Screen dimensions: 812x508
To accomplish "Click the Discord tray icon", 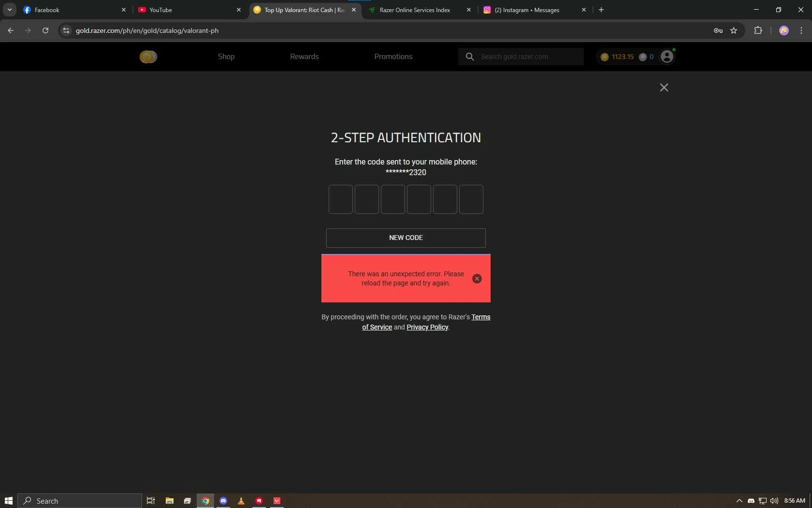I will (x=751, y=501).
